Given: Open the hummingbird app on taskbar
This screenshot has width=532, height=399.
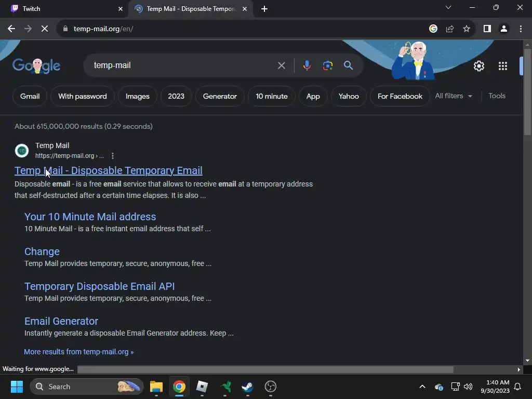Looking at the screenshot, I should [225, 387].
